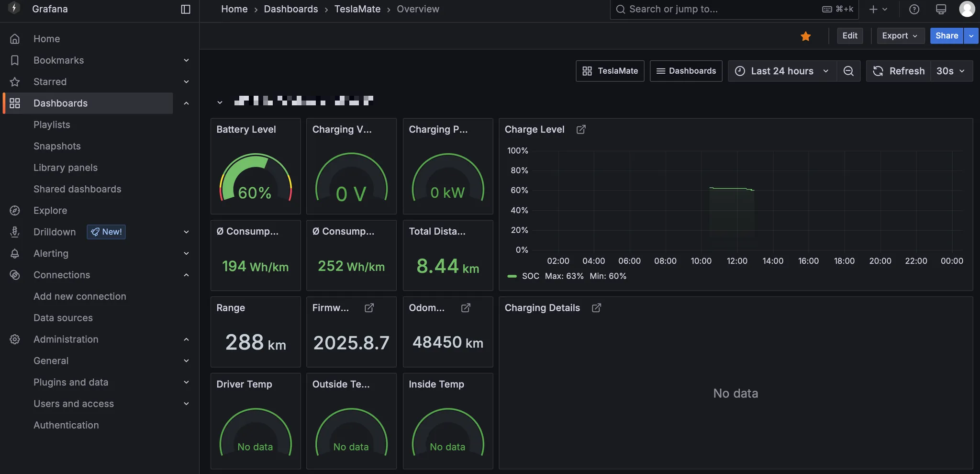Click the Refresh button
The image size is (980, 474).
(x=899, y=71)
